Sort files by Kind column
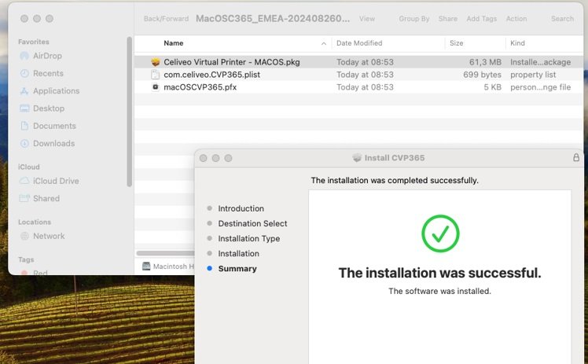 (517, 43)
